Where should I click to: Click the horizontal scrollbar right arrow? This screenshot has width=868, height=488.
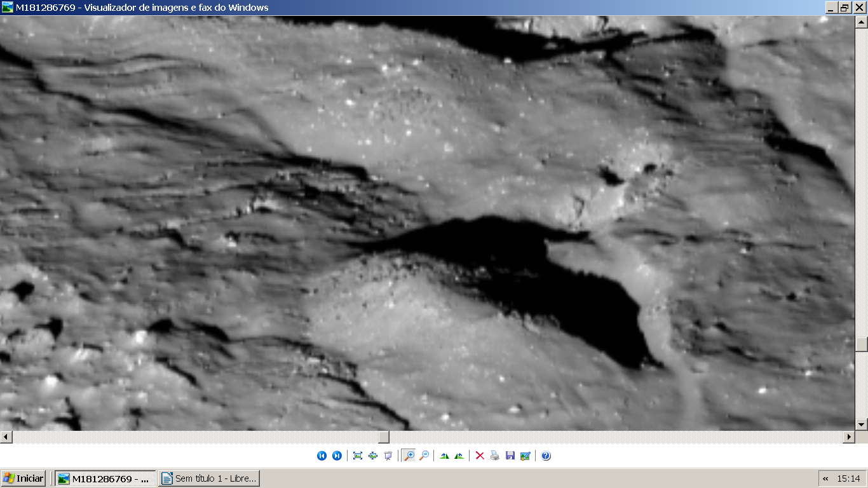coord(849,437)
